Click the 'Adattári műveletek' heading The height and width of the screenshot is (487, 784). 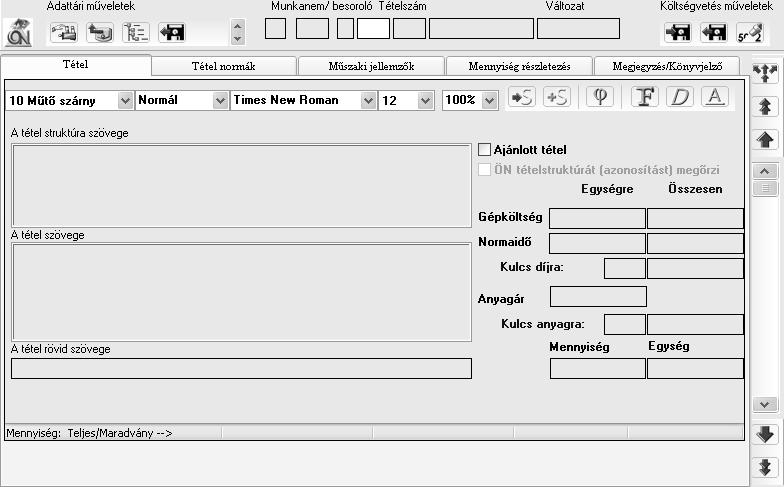[x=90, y=6]
